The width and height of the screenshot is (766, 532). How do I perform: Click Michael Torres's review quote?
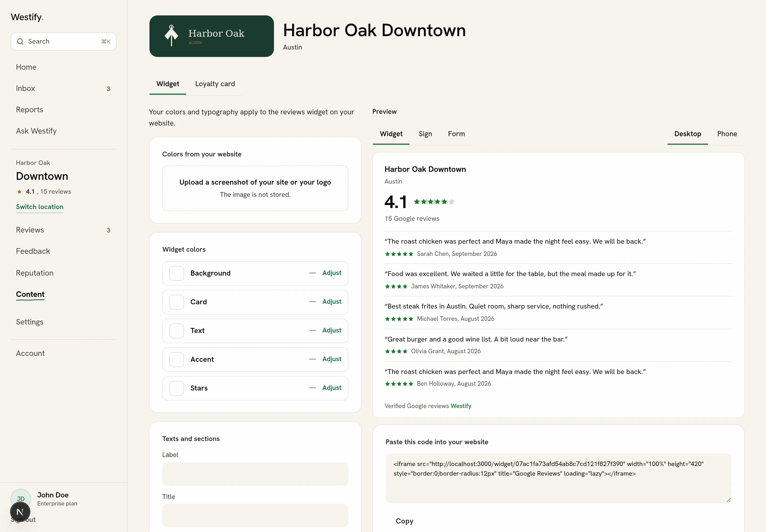coord(494,306)
